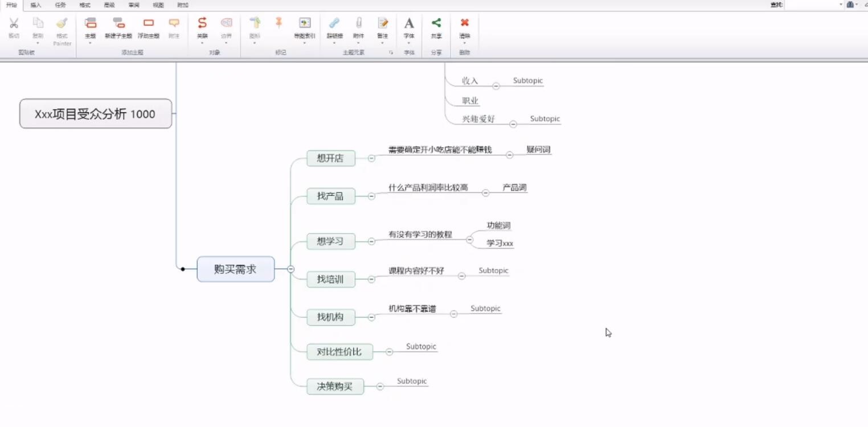
Task: Select the 课程内容好不好 subtopic
Action: tap(416, 270)
